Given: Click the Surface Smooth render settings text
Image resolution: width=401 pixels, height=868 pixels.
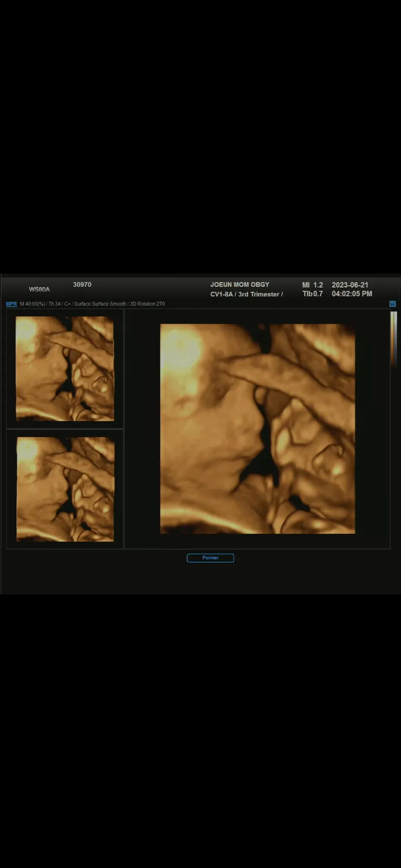Looking at the screenshot, I should point(100,304).
